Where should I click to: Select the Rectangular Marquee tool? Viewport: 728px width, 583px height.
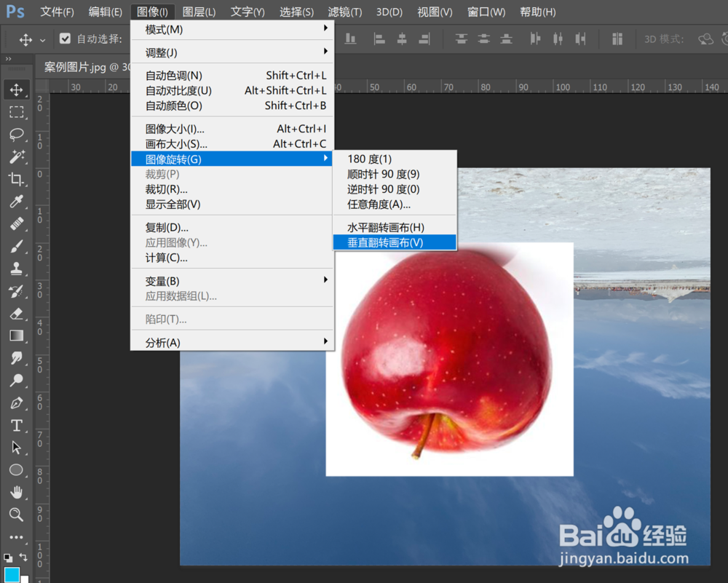tap(17, 112)
